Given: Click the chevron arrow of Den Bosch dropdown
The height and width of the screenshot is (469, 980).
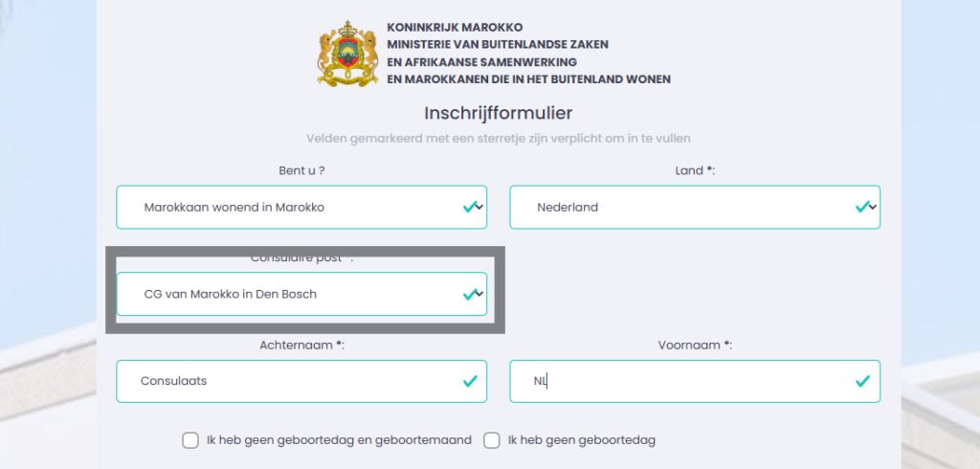Looking at the screenshot, I should coord(480,294).
